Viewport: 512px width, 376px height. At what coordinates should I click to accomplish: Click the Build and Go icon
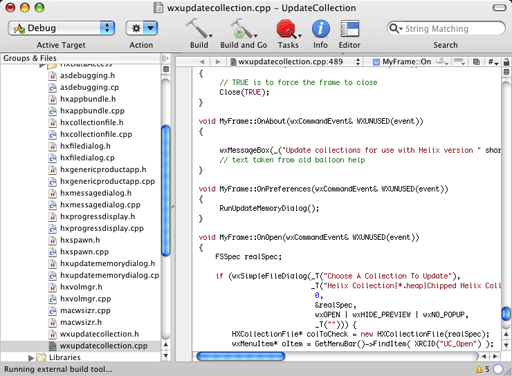[243, 28]
